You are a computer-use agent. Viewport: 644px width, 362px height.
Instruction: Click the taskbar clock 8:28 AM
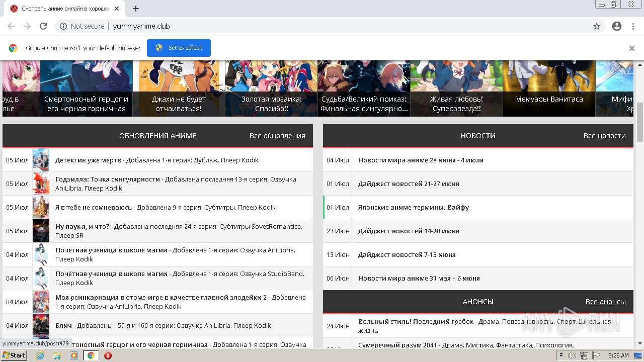pyautogui.click(x=618, y=355)
